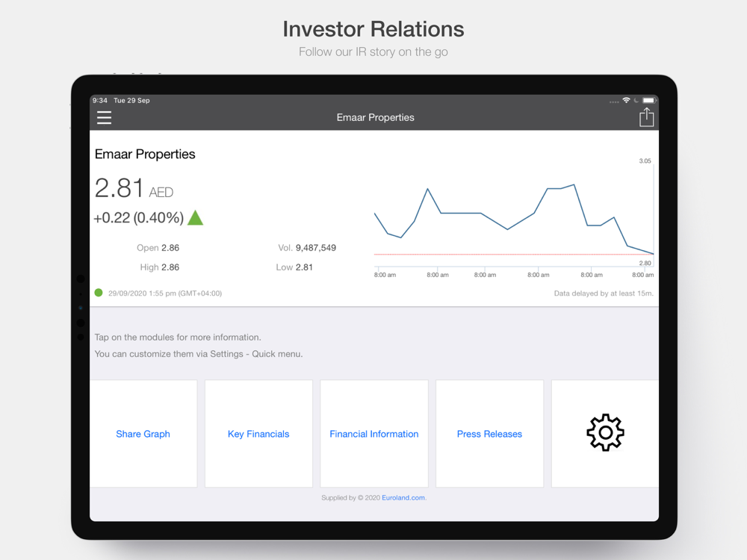Click the Vol. 9,487,549 value

click(307, 248)
